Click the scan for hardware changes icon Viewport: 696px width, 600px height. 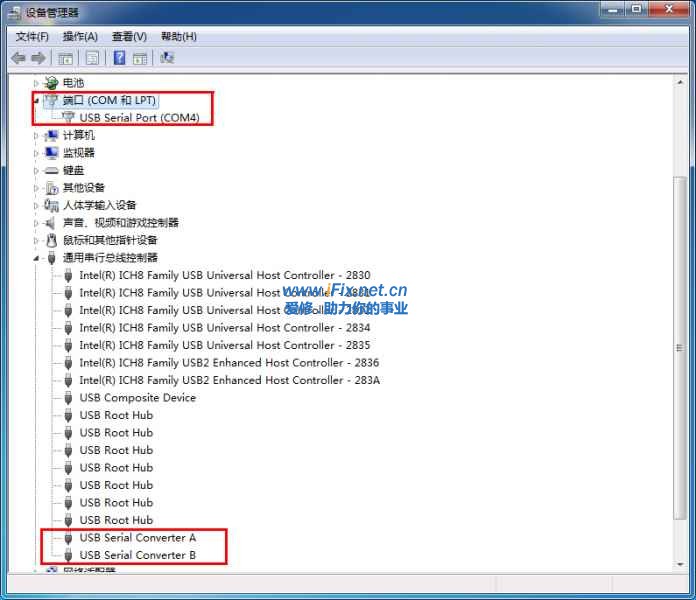166,58
